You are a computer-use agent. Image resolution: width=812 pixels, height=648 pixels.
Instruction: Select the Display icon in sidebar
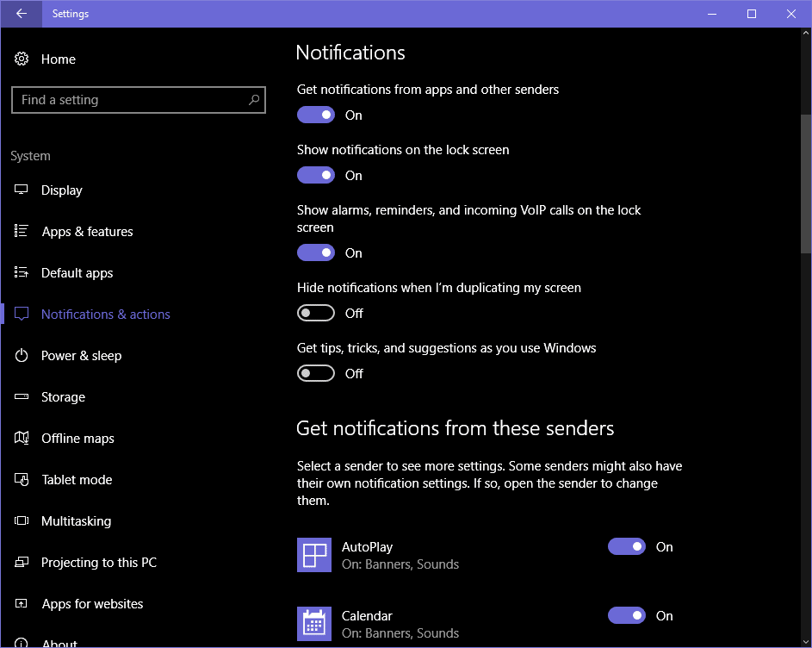[x=22, y=190]
